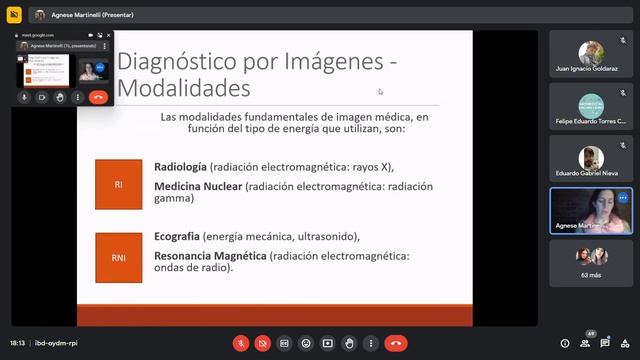Image resolution: width=640 pixels, height=360 pixels.
Task: Open activities icon
Action: (625, 344)
